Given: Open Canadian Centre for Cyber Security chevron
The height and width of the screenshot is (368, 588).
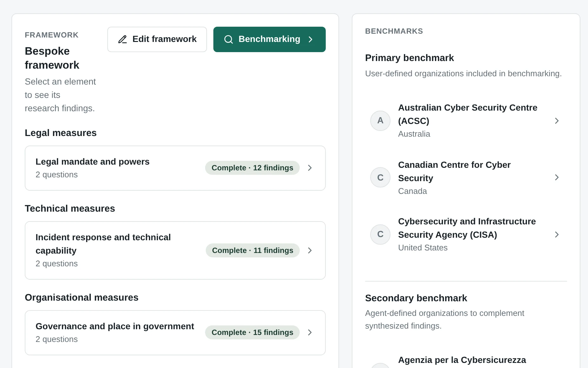Looking at the screenshot, I should 557,177.
